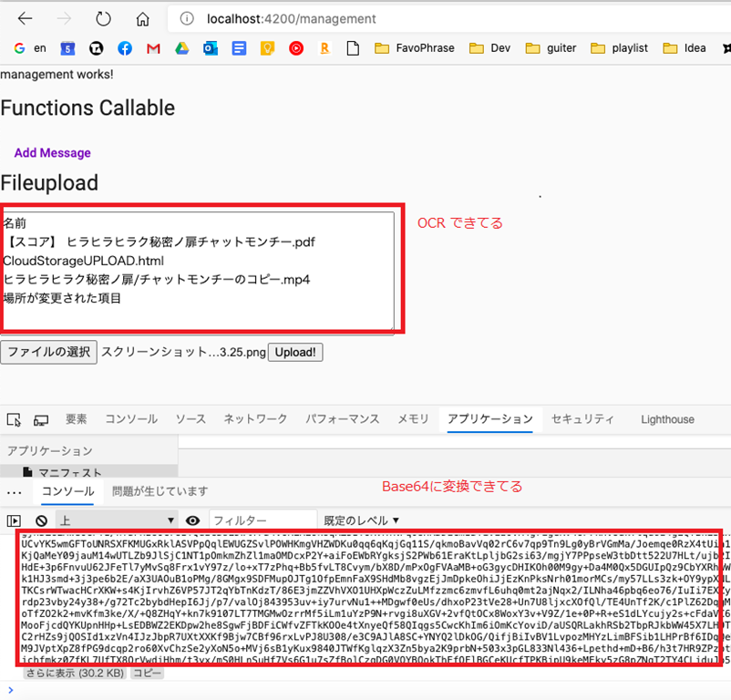Switch to the Lighthouse tab

click(x=666, y=419)
